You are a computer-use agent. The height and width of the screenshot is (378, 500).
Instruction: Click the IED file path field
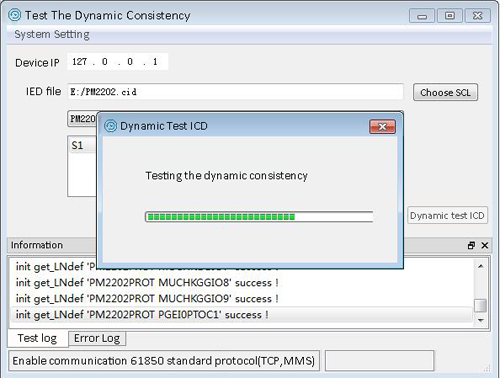coord(235,92)
